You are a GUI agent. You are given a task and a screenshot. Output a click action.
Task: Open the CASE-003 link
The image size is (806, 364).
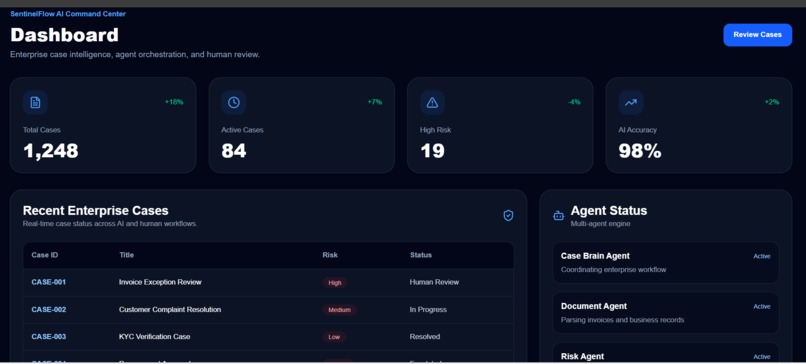[x=48, y=337]
